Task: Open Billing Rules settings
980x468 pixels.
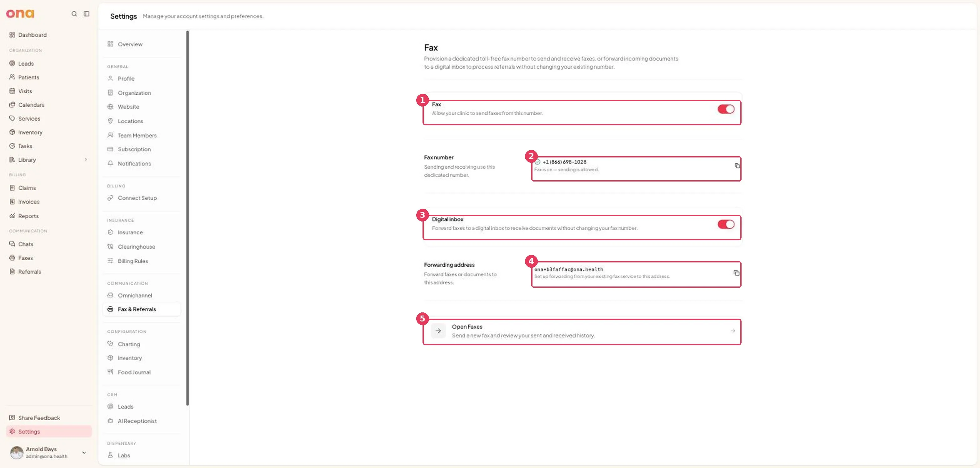Action: pyautogui.click(x=142, y=261)
